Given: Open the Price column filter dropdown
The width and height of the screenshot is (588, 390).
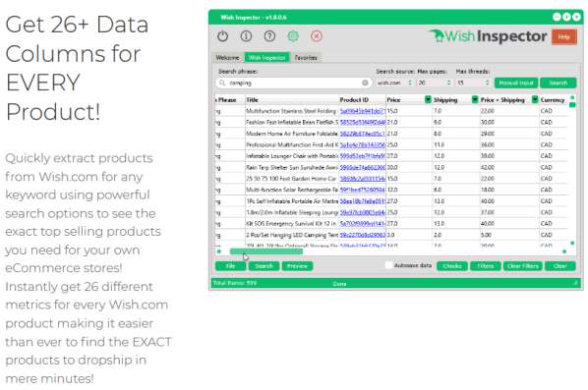Looking at the screenshot, I should tap(428, 99).
